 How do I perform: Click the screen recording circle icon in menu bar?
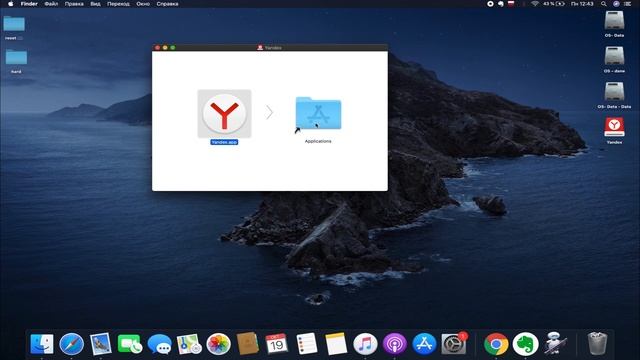coord(490,4)
